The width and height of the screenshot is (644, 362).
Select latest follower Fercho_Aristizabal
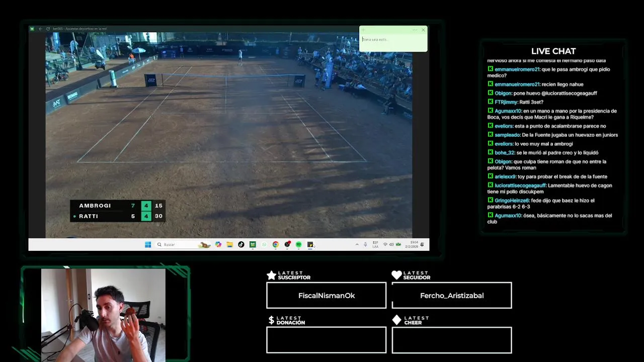[452, 296]
